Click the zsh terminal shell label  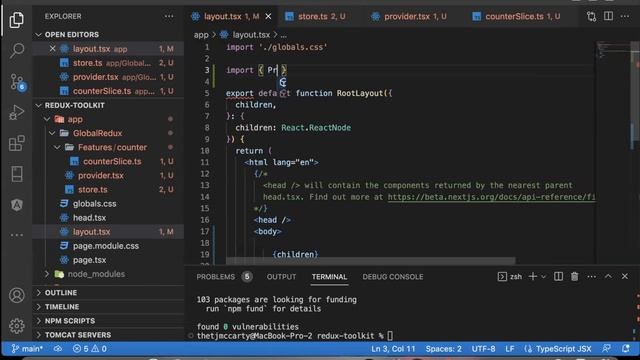510,276
